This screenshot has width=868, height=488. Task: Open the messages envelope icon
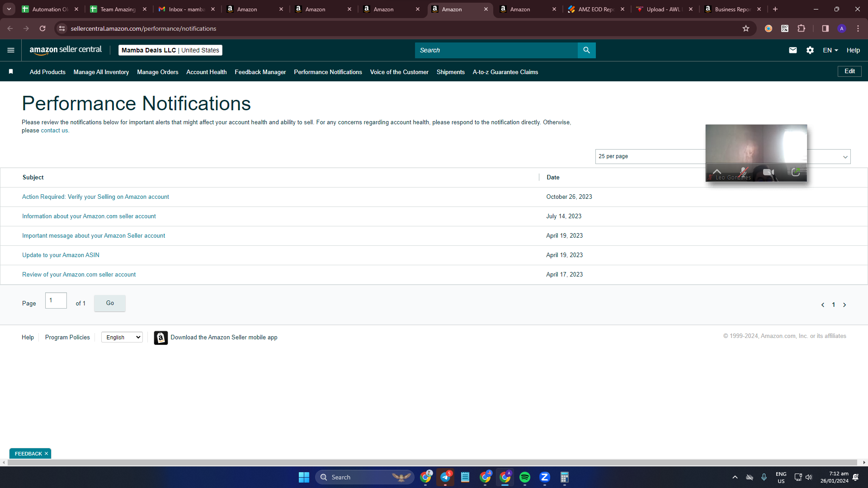coord(793,50)
